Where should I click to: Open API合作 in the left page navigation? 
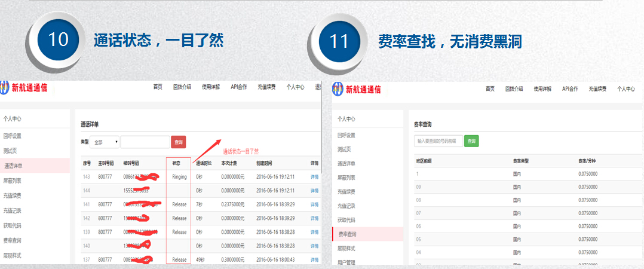[x=238, y=87]
